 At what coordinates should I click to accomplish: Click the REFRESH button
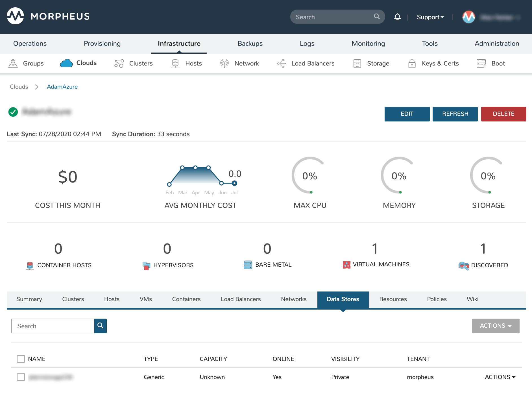pos(455,114)
